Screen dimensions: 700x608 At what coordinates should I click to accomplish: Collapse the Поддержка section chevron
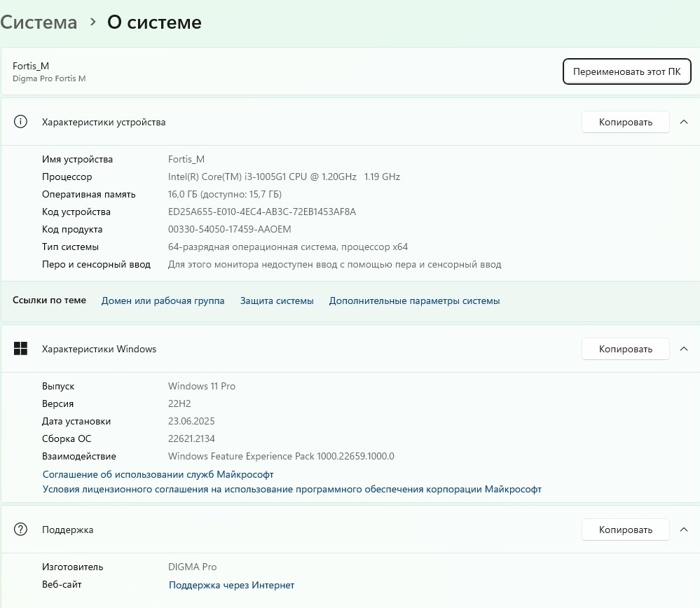(684, 530)
